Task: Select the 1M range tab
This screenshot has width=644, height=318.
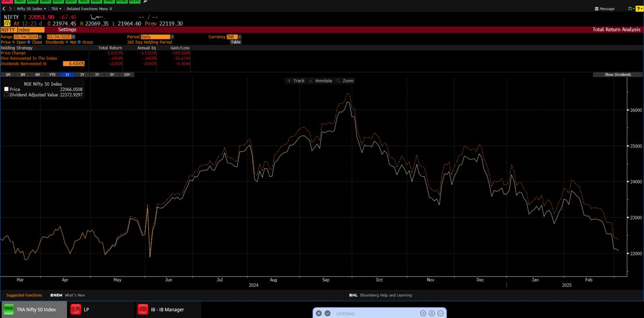Action: [8, 75]
